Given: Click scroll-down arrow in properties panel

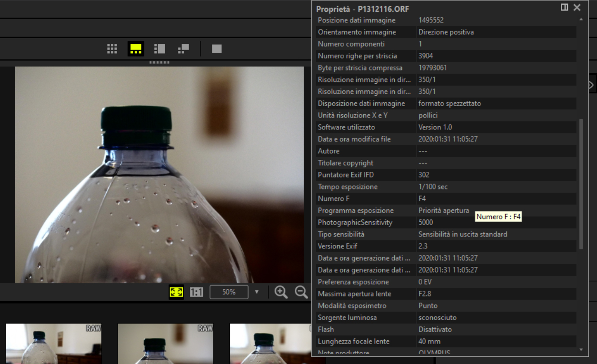Looking at the screenshot, I should [x=580, y=350].
